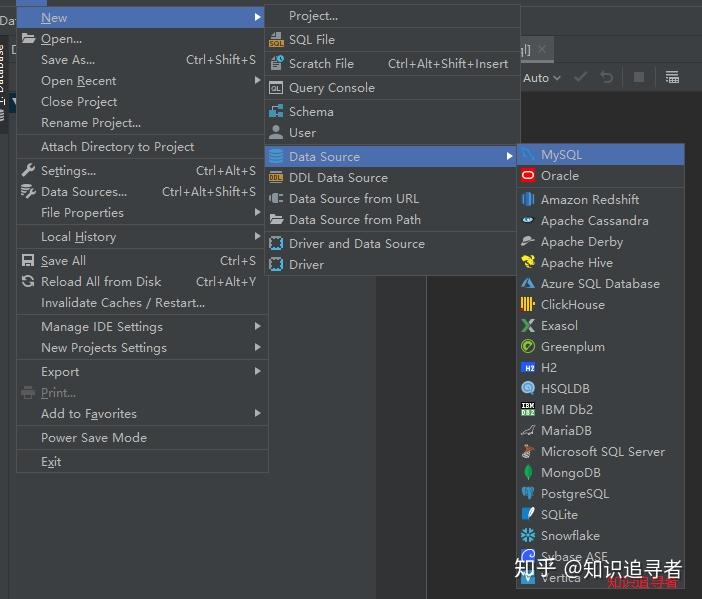Click the stop square toolbar button
The height and width of the screenshot is (599, 702).
coord(639,77)
